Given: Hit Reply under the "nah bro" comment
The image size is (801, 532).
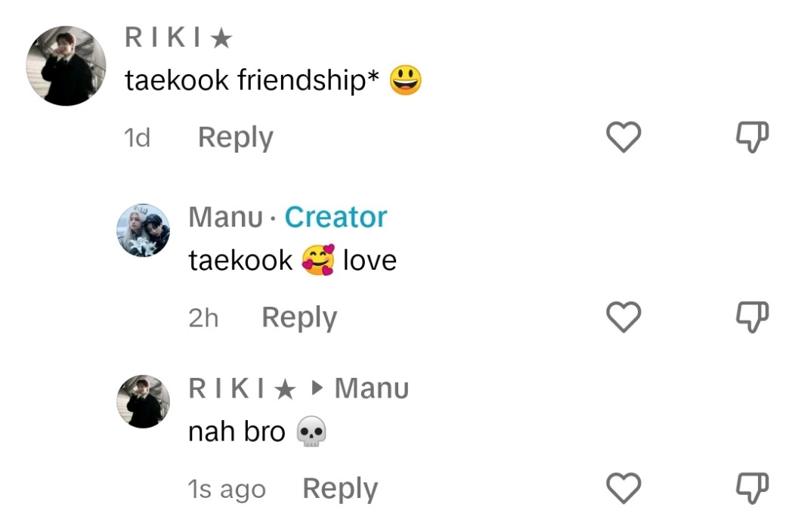Looking at the screenshot, I should click(x=339, y=489).
